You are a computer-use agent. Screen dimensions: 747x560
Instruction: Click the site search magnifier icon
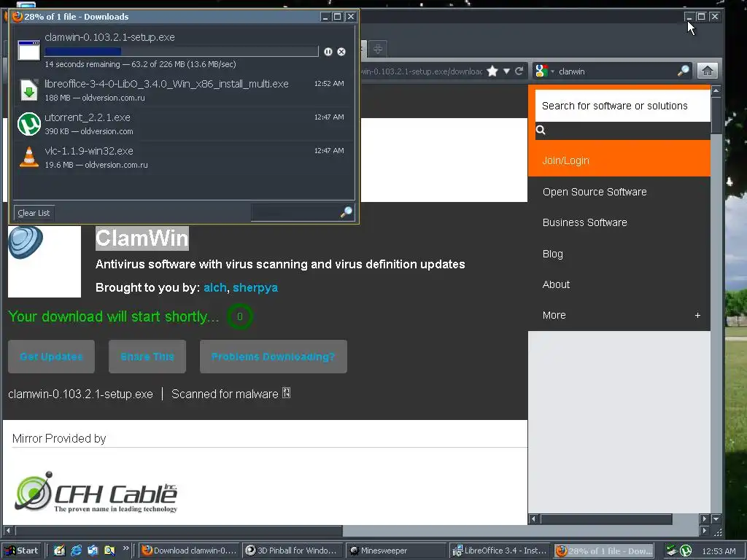pyautogui.click(x=541, y=130)
